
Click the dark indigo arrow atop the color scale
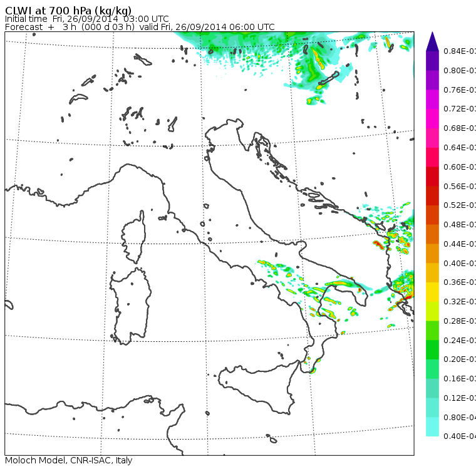coord(432,41)
